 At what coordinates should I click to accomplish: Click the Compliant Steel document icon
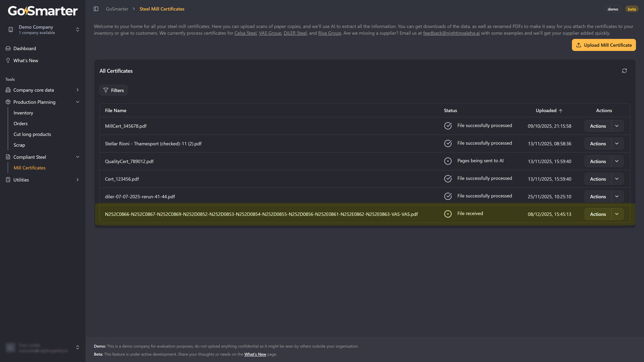(x=8, y=157)
